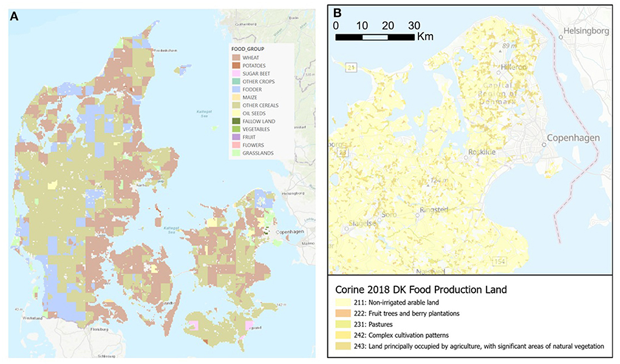
Task: Select the POTATOES legend swatch
Action: click(x=235, y=66)
